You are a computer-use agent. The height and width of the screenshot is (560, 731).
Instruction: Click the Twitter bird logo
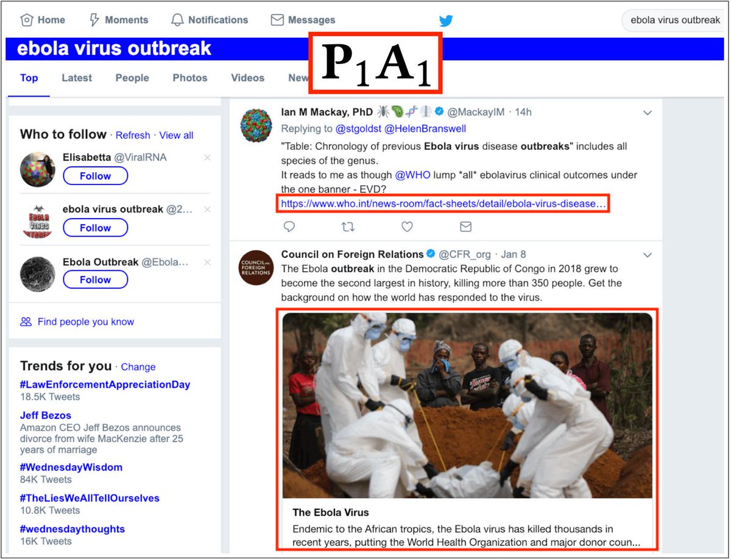click(446, 21)
